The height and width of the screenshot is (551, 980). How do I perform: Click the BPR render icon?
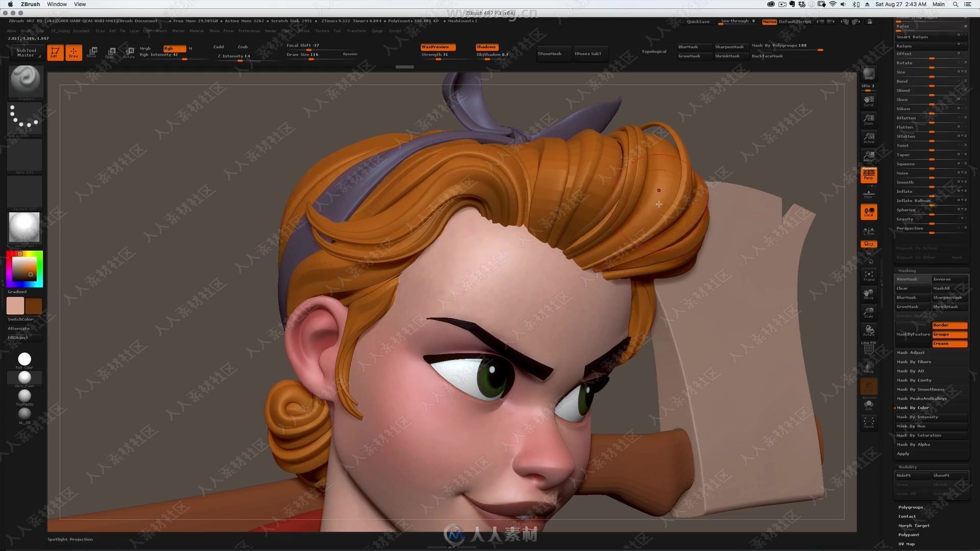pos(869,75)
